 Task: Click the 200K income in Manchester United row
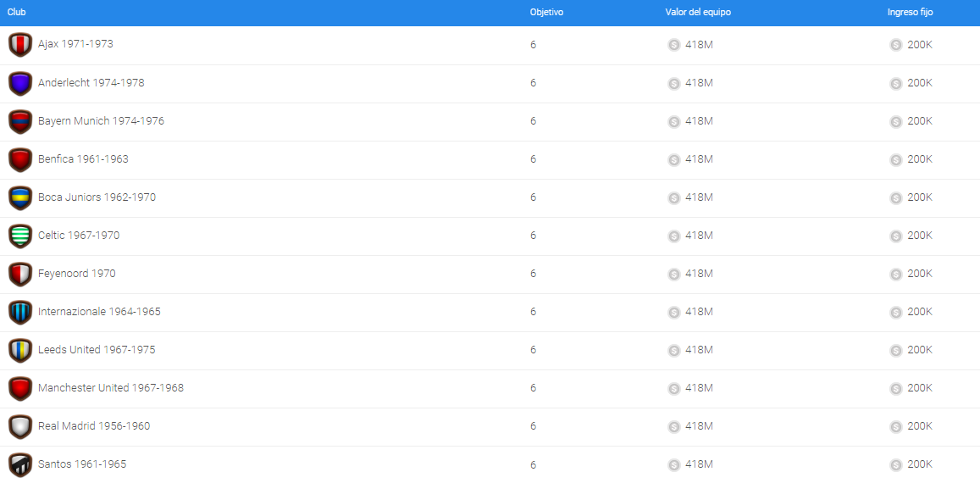pyautogui.click(x=920, y=388)
